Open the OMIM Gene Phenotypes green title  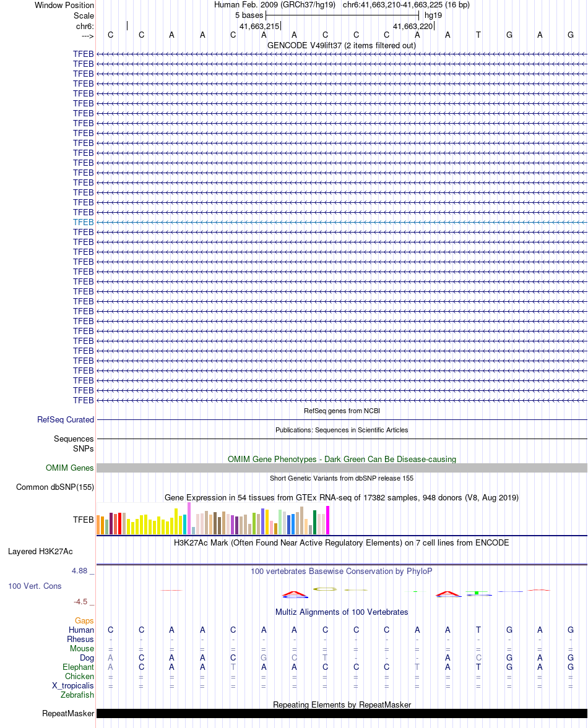tap(342, 459)
